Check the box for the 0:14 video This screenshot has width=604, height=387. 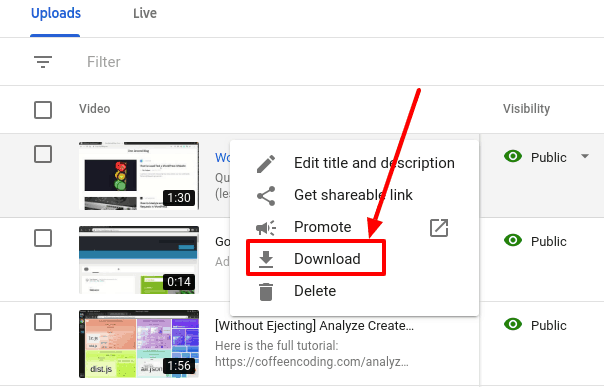coord(43,238)
